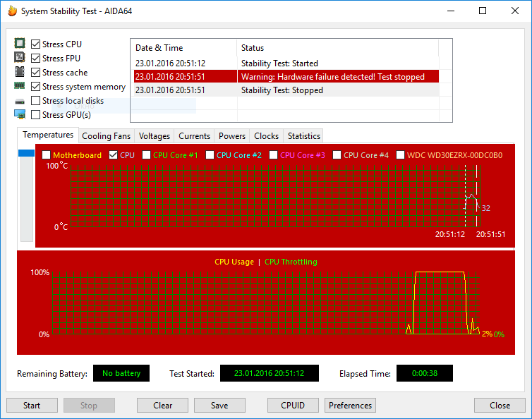Enable Stress local disks checkbox
Screen dimensions: 532x419
tap(35, 101)
